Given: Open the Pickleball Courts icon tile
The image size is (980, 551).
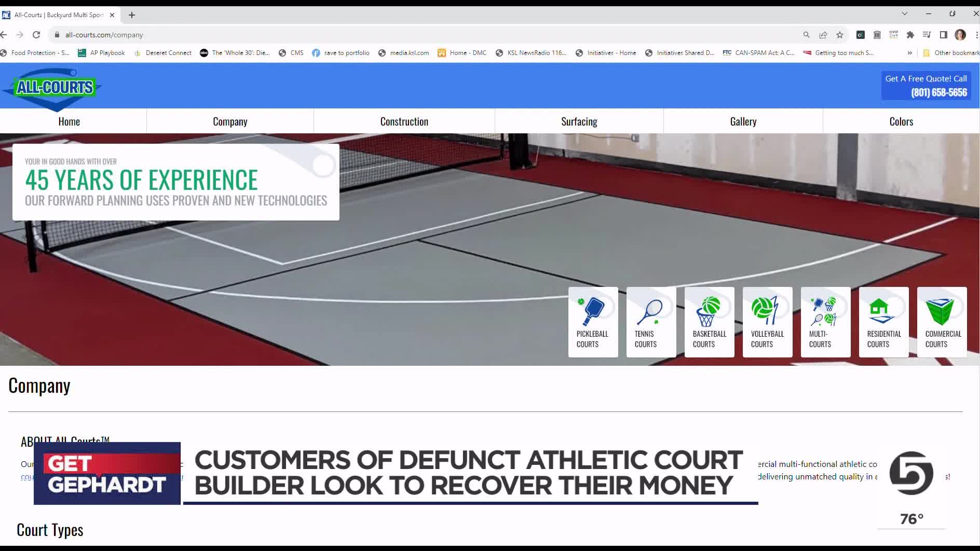Looking at the screenshot, I should tap(593, 322).
